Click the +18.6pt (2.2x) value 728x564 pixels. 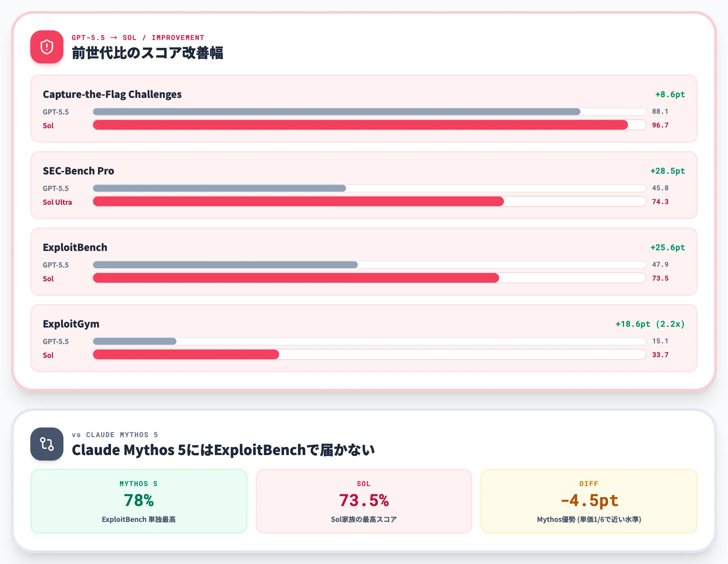point(650,324)
